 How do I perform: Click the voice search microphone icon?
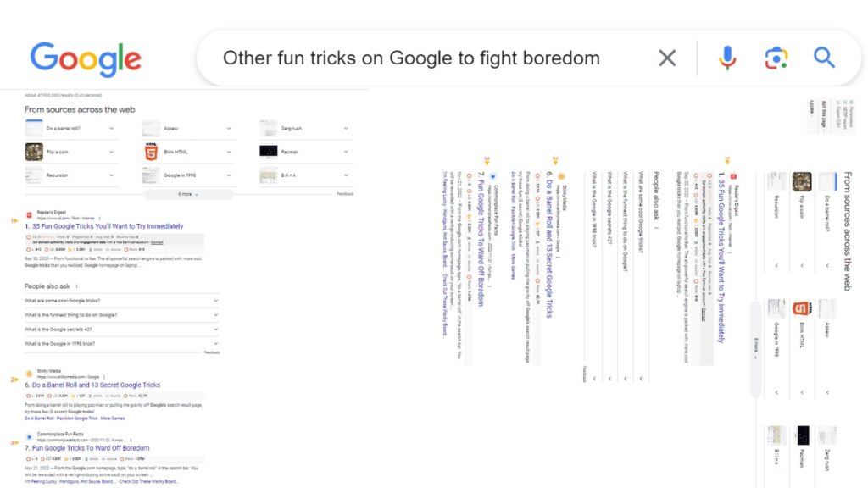click(x=727, y=58)
